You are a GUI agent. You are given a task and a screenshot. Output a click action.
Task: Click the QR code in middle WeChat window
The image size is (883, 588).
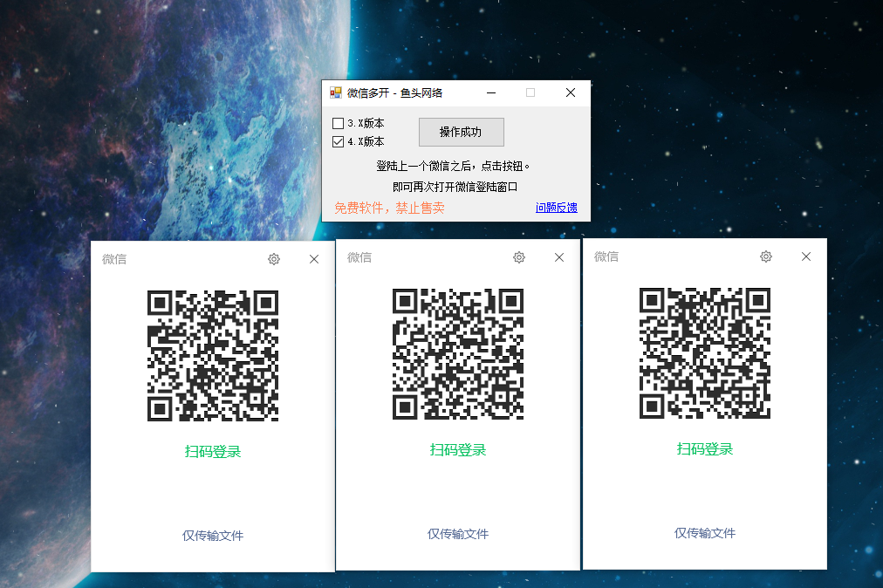458,354
